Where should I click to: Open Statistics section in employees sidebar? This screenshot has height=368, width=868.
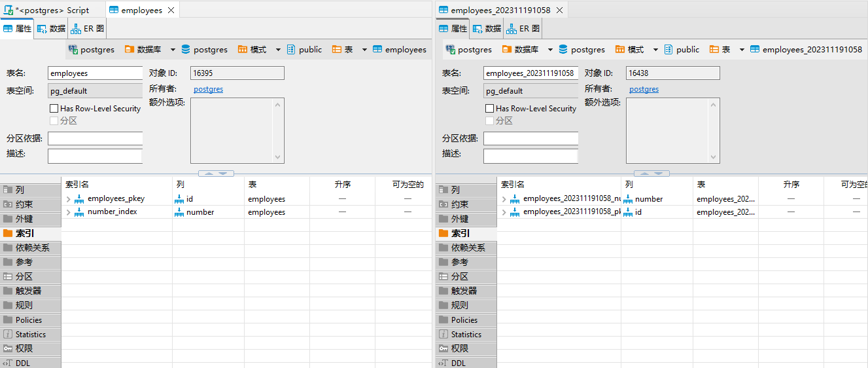(30, 334)
